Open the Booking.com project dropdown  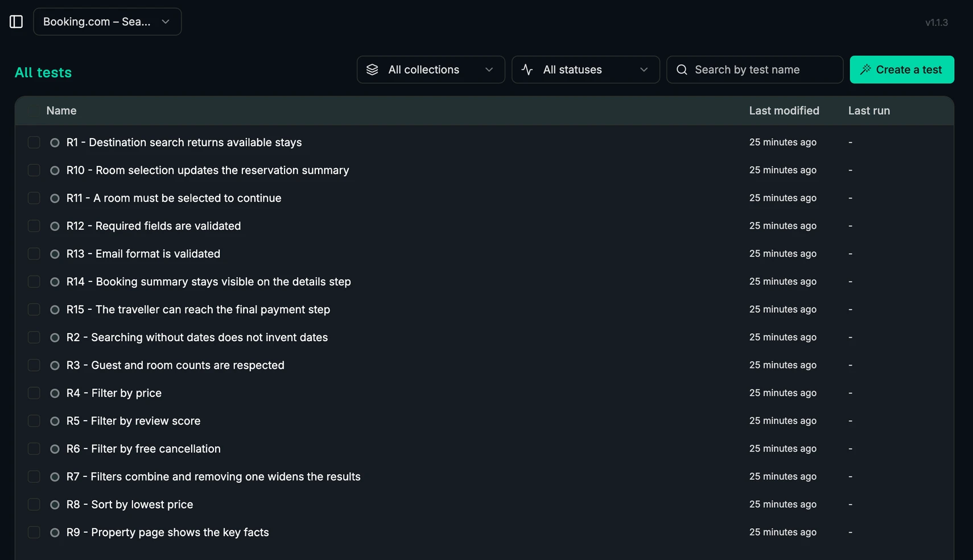click(x=108, y=22)
